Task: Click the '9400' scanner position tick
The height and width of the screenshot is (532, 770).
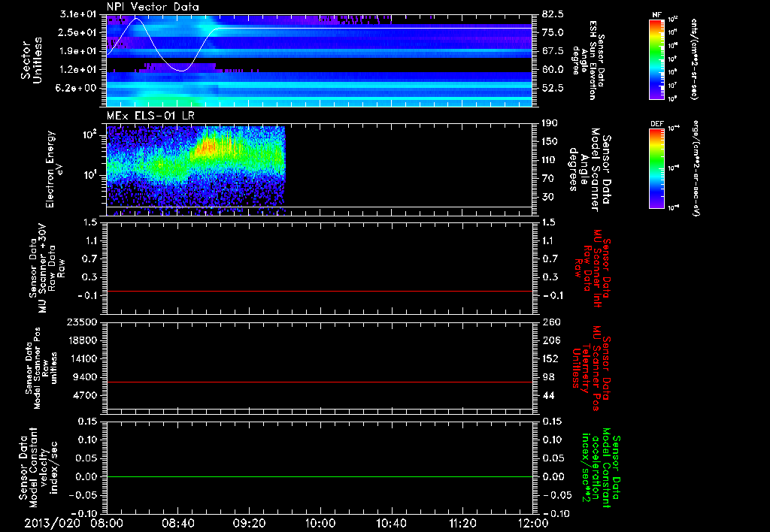Action: pos(86,377)
